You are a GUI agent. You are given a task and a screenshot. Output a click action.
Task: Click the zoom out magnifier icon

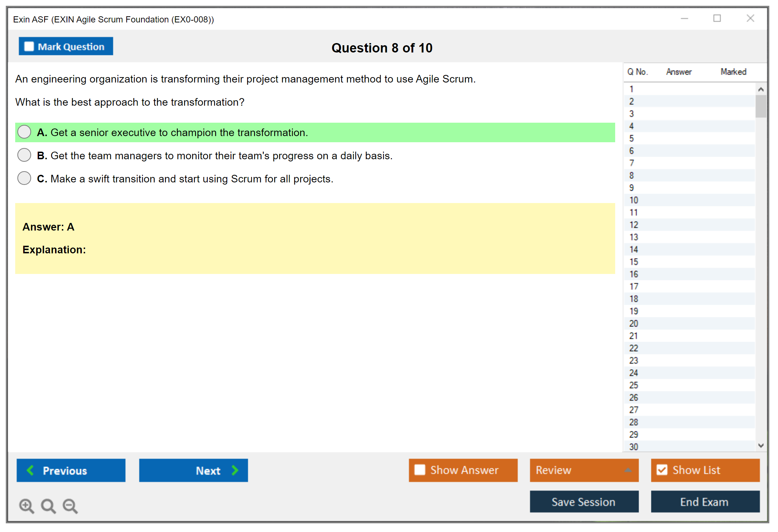[x=70, y=505]
